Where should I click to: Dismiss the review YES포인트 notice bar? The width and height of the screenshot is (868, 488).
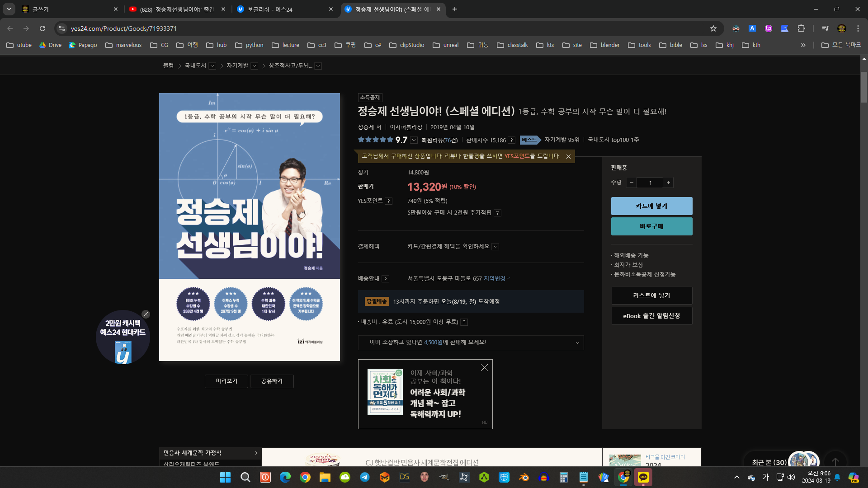[568, 156]
